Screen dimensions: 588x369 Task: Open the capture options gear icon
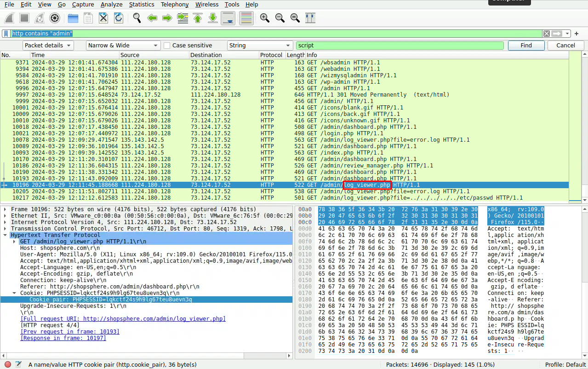[x=55, y=18]
